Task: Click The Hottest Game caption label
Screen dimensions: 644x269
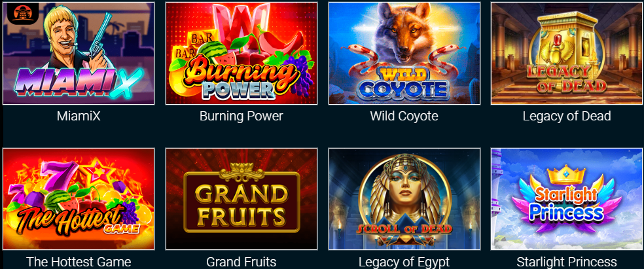Action: (x=79, y=262)
